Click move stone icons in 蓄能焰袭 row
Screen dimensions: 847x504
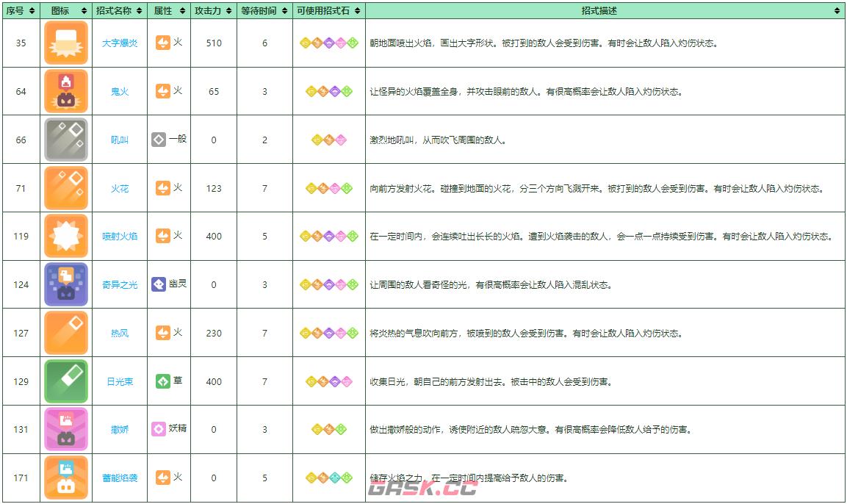tap(329, 478)
